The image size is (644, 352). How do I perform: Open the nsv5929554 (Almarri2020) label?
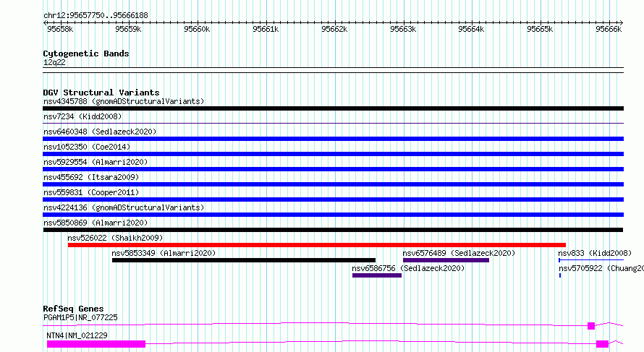(x=96, y=162)
